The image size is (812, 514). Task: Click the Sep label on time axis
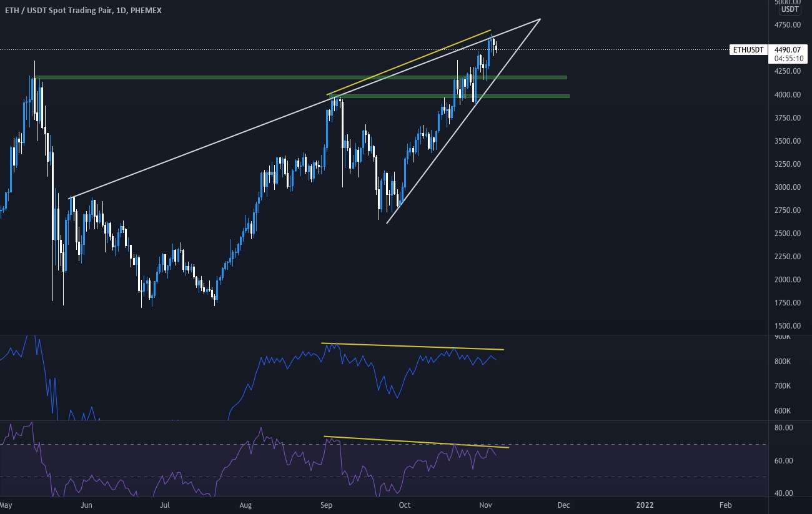(327, 505)
